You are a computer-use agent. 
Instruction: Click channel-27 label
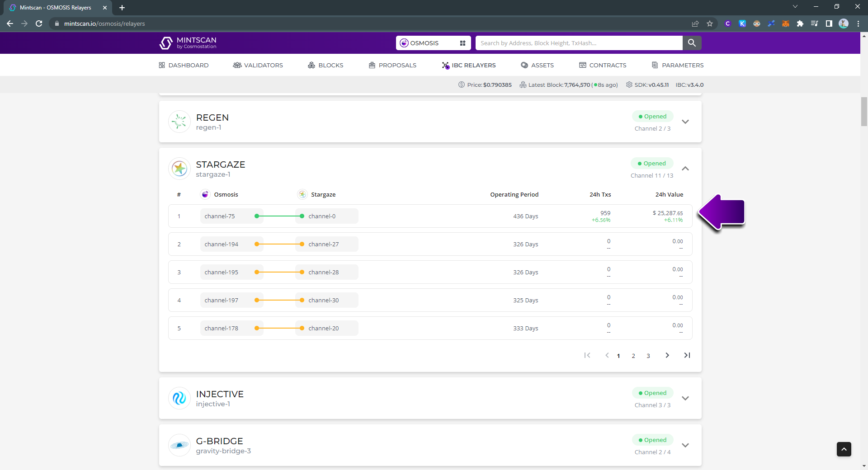click(323, 244)
